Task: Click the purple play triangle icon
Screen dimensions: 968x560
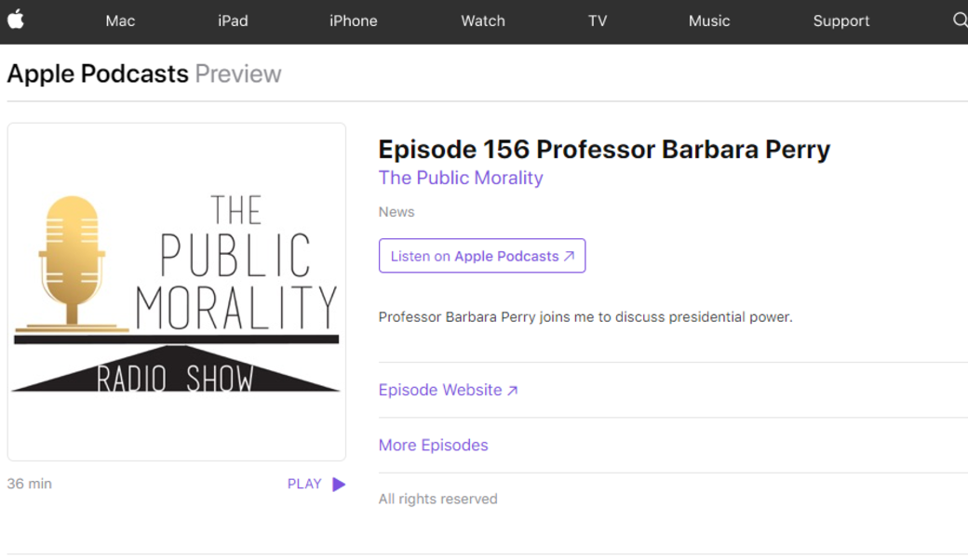Action: [x=339, y=484]
